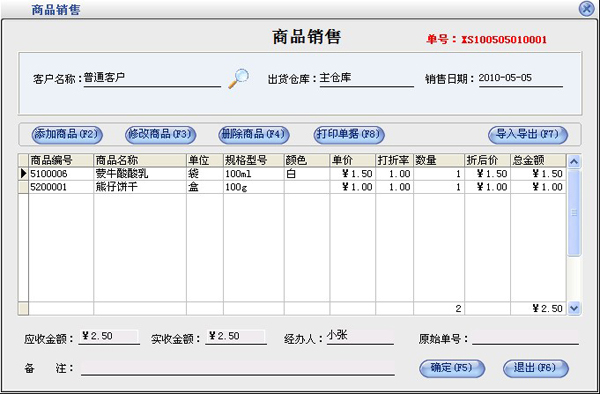Viewport: 600px width, 394px height.
Task: Click product code cell 5200001
Action: click(61, 187)
